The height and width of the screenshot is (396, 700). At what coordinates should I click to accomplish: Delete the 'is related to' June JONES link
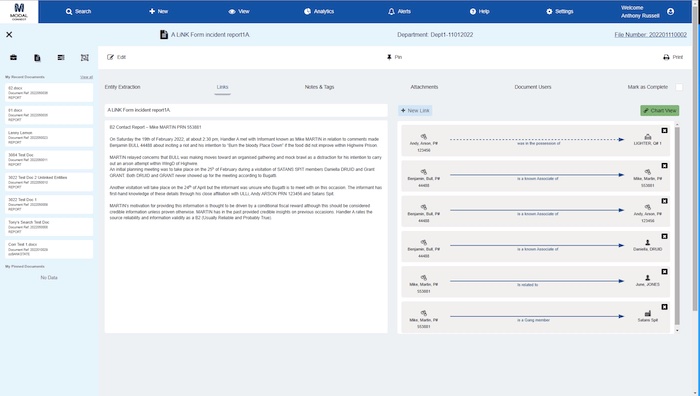coord(664,271)
